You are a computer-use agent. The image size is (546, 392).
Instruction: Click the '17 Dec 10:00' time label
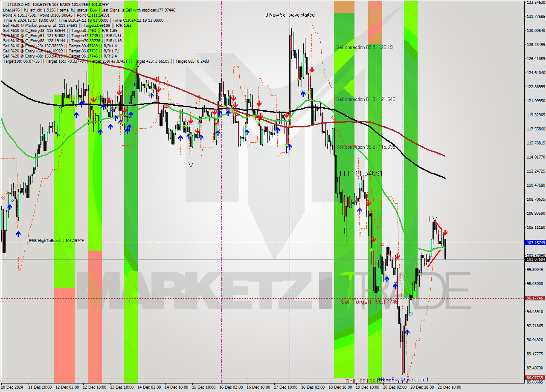pos(286,387)
